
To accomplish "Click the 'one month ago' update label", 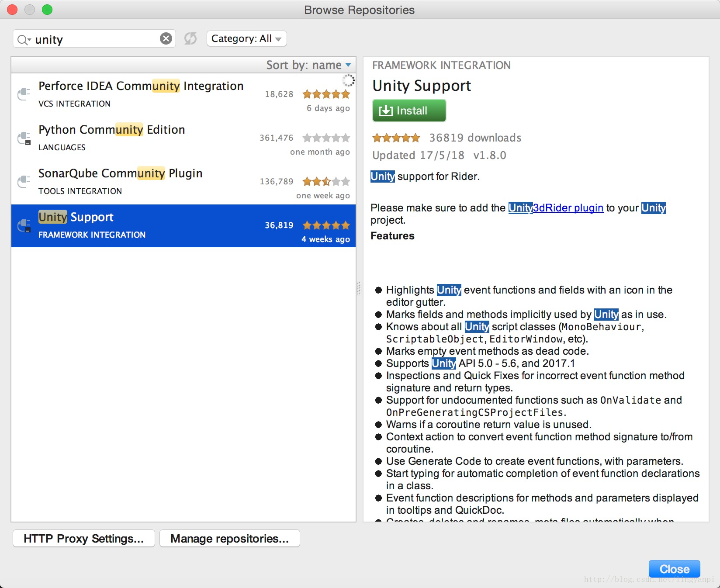I will pos(320,152).
